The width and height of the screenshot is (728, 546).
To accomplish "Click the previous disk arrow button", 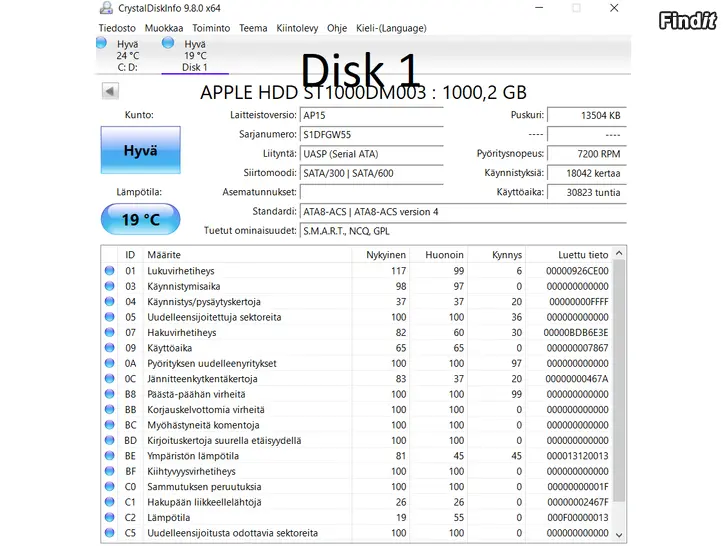I will tap(110, 92).
